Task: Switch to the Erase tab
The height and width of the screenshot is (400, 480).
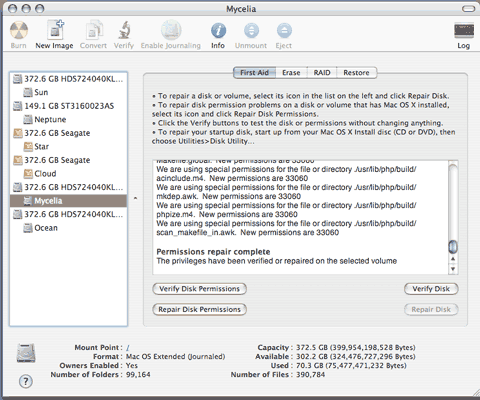Action: 291,73
